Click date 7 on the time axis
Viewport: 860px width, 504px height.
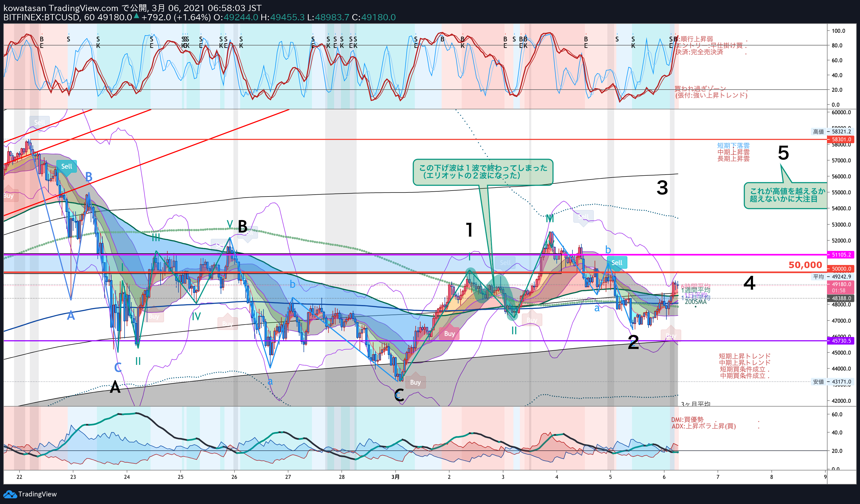click(x=718, y=477)
